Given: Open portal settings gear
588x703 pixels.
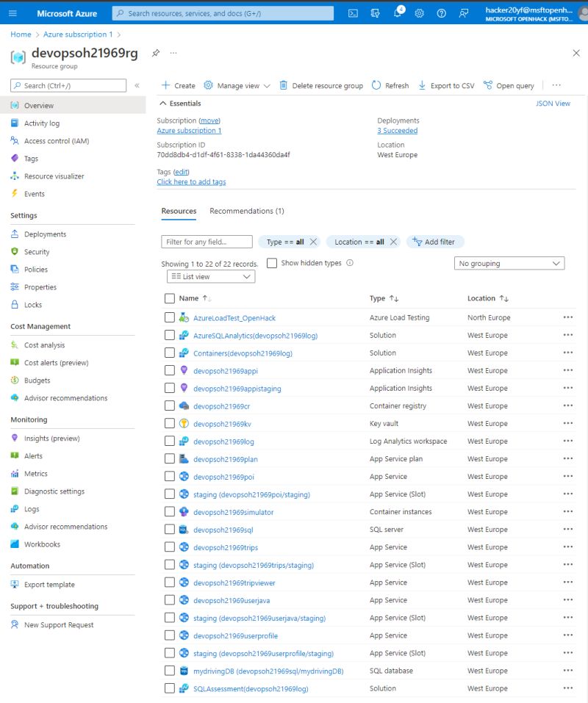Looking at the screenshot, I should point(420,13).
